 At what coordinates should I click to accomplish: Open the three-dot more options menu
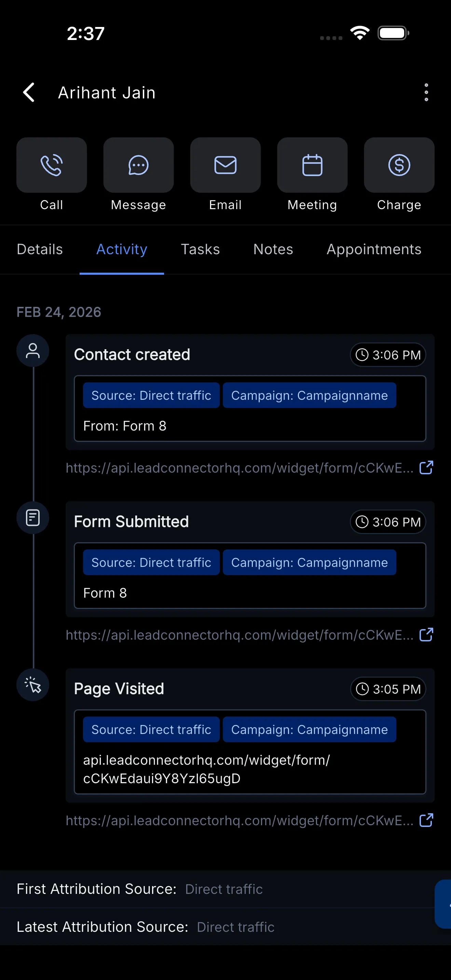[x=426, y=93]
